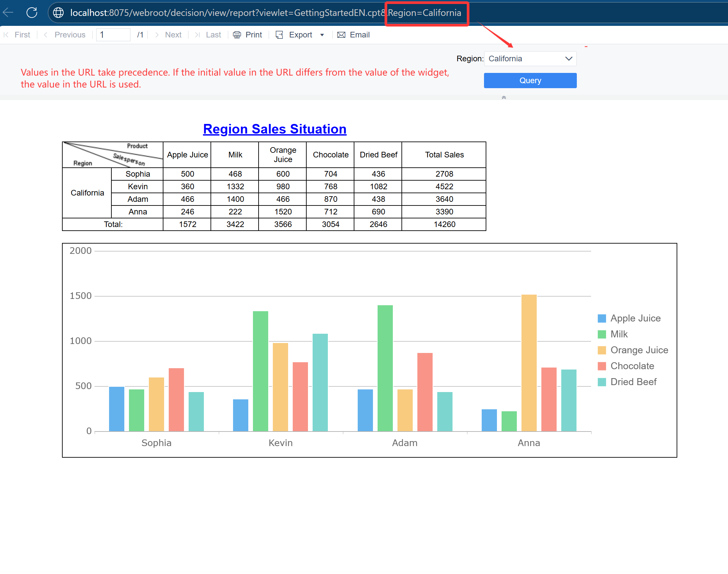Click the last-page arrow icon

(197, 35)
